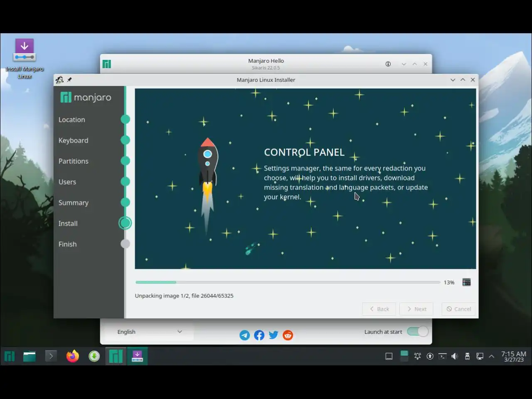Select the Finish step in sidebar

tap(67, 244)
